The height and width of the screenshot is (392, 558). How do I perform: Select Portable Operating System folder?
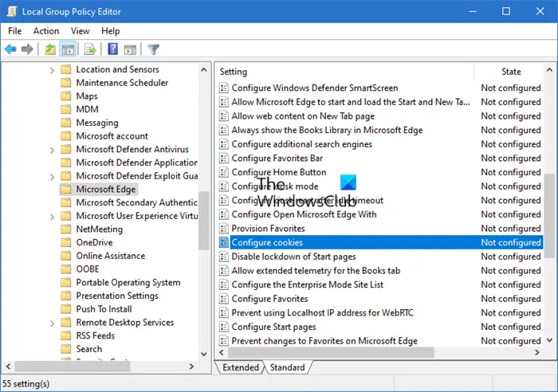128,282
